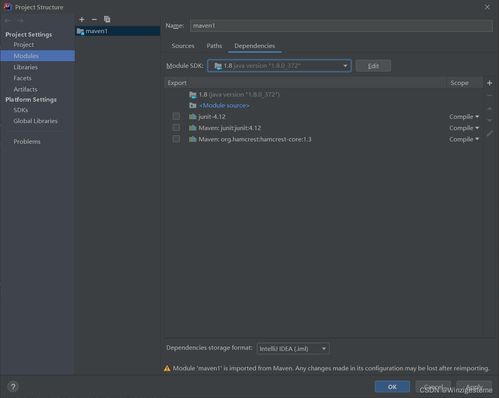Open Dependencies storage format dropdown
This screenshot has width=499, height=398.
pyautogui.click(x=293, y=349)
